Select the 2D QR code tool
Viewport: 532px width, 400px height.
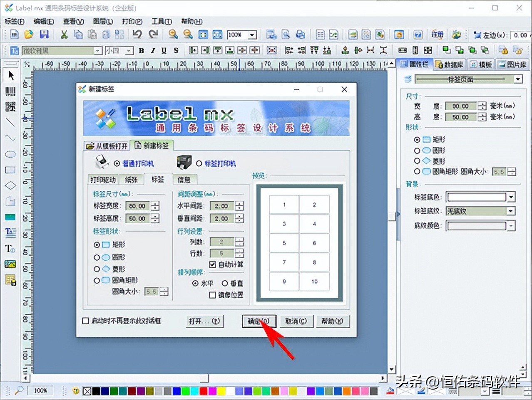(10, 106)
